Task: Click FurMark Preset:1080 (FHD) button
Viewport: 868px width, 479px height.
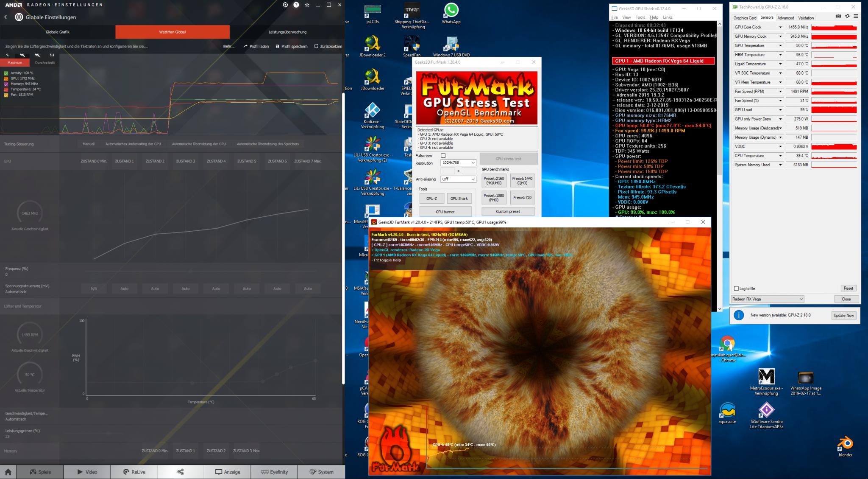Action: [x=494, y=197]
